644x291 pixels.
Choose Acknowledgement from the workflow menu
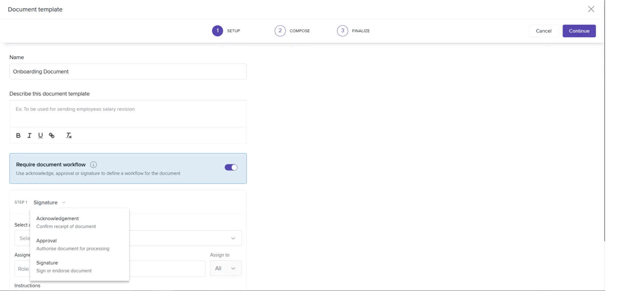(x=58, y=222)
